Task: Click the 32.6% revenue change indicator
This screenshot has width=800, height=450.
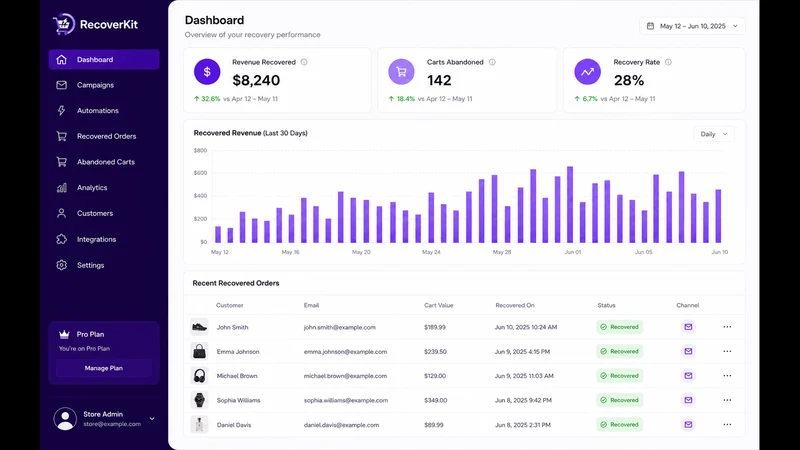Action: click(x=207, y=99)
